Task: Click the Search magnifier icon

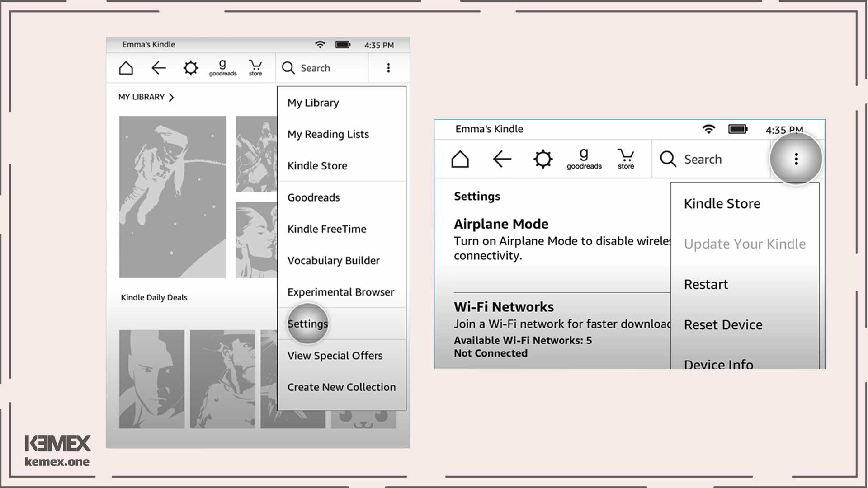Action: [x=288, y=67]
